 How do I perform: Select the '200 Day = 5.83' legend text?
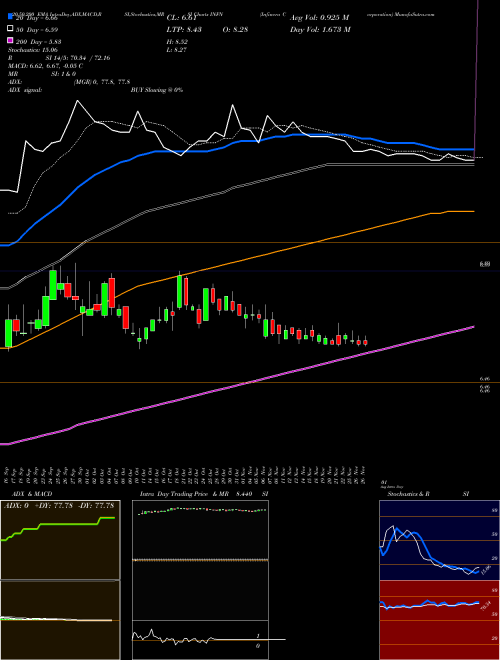click(x=38, y=41)
